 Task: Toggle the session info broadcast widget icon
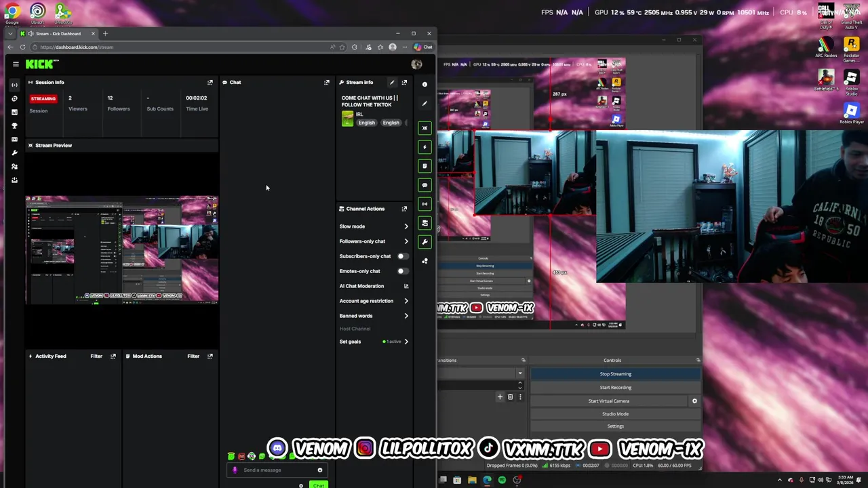(425, 204)
